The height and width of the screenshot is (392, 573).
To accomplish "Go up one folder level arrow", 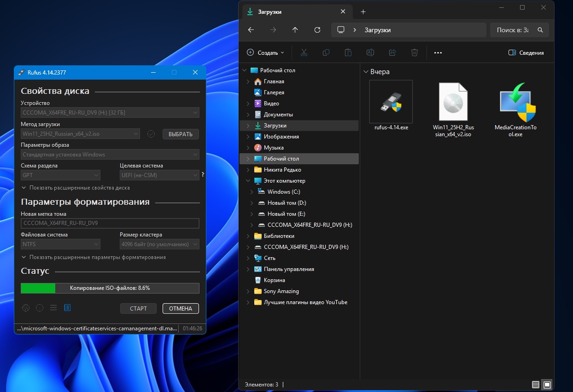I will [x=295, y=30].
